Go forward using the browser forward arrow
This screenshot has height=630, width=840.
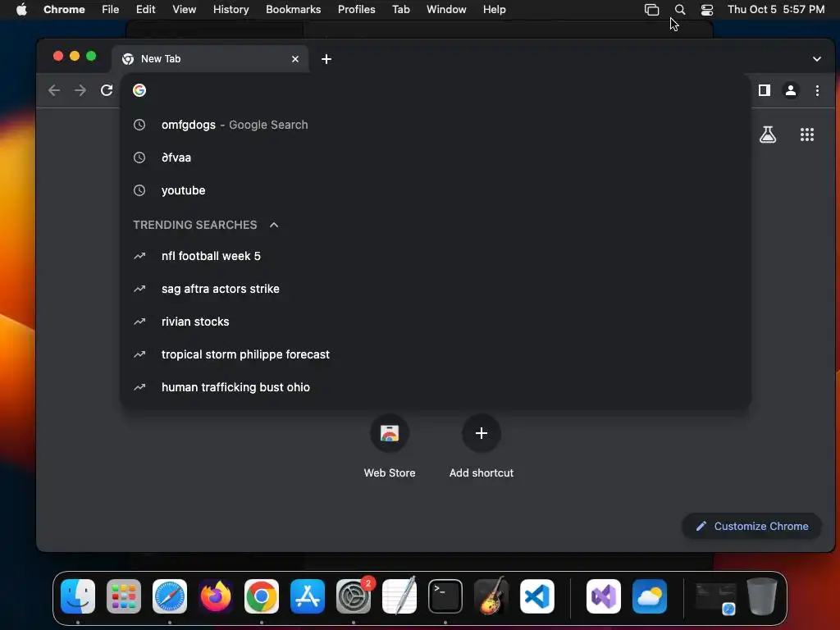click(80, 90)
